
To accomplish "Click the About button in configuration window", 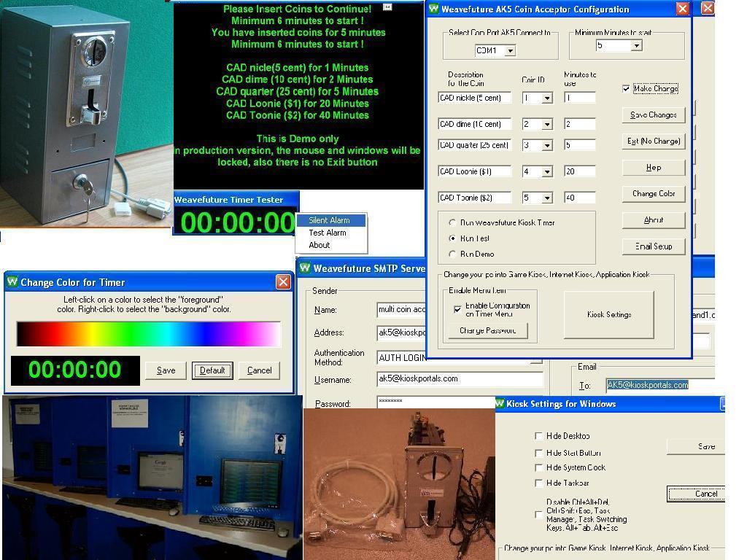I will click(x=654, y=220).
